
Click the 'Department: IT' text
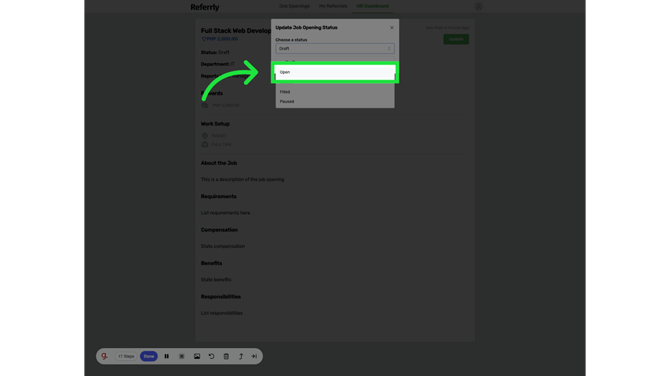[218, 64]
